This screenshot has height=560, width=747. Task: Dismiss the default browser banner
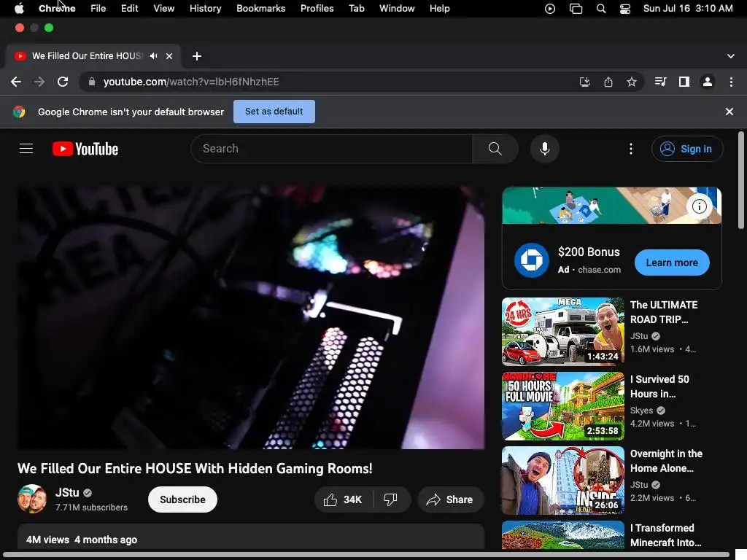[x=729, y=112]
